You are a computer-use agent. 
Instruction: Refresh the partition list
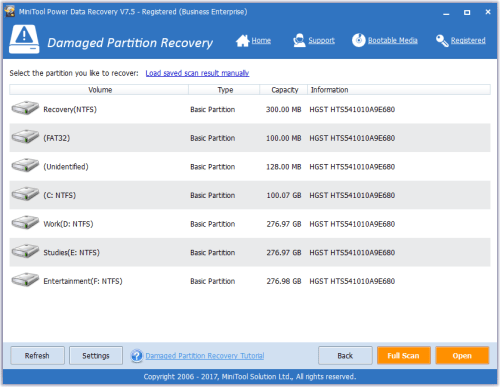click(37, 356)
